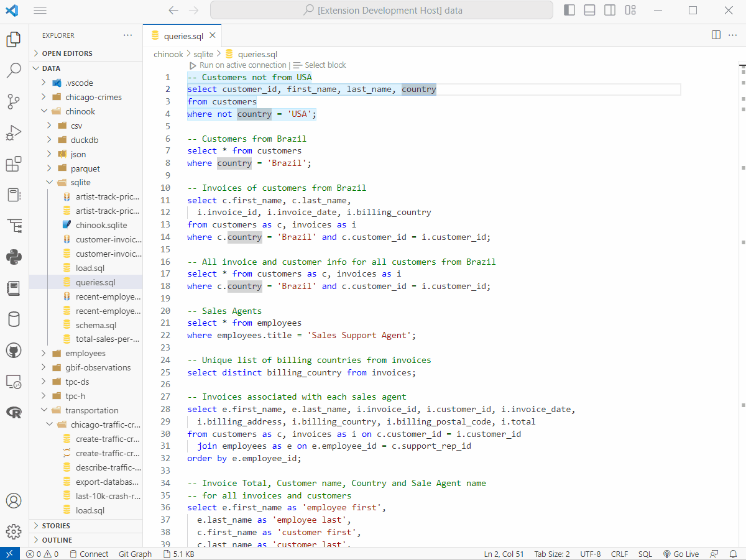The height and width of the screenshot is (560, 746).
Task: Toggle Primary Side Bar visibility
Action: tap(569, 10)
